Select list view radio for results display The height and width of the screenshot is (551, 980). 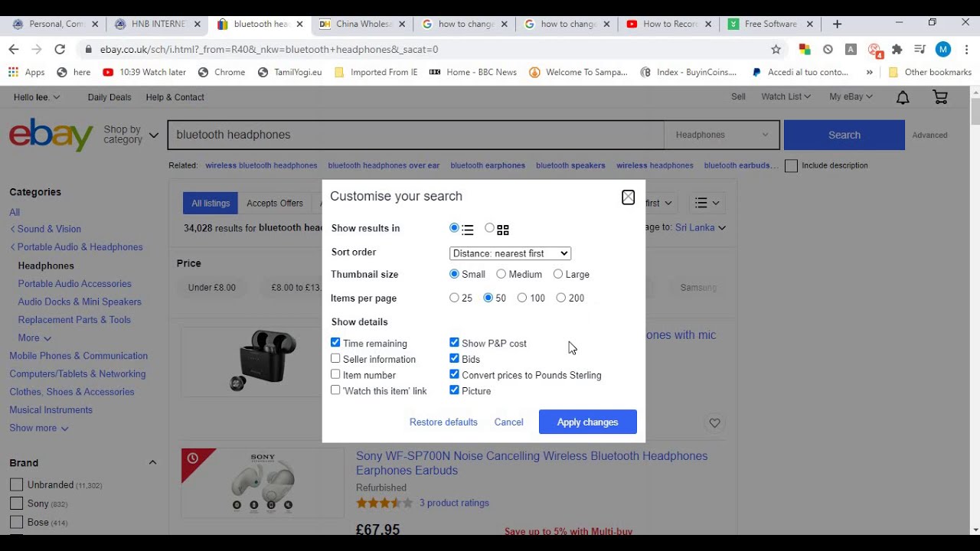(x=454, y=228)
